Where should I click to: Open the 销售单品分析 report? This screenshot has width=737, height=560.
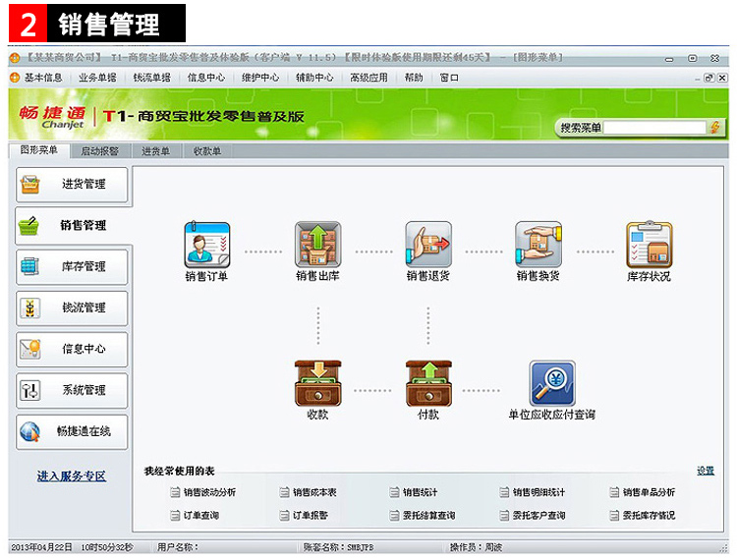(x=649, y=492)
